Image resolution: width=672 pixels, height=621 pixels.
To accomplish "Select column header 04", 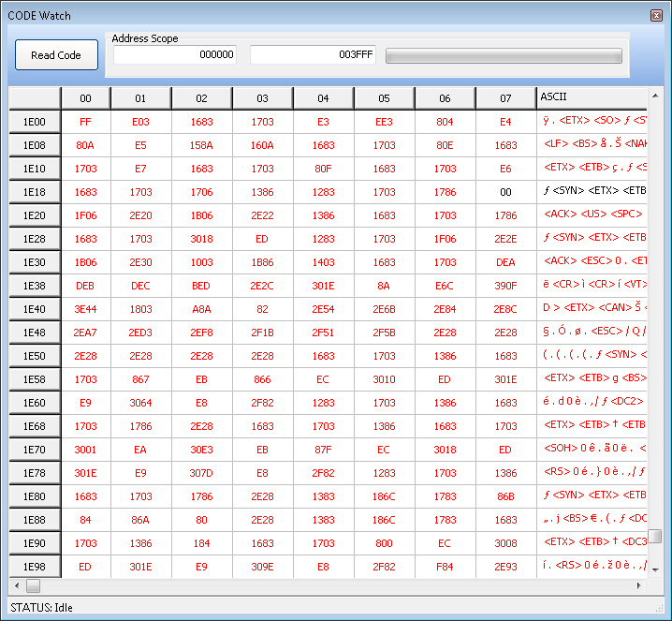I will coord(323,98).
